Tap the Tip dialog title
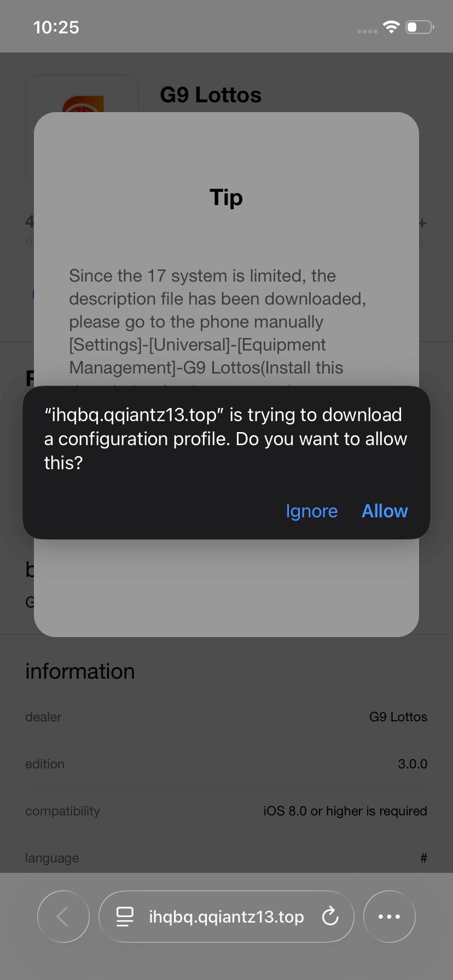 [226, 197]
